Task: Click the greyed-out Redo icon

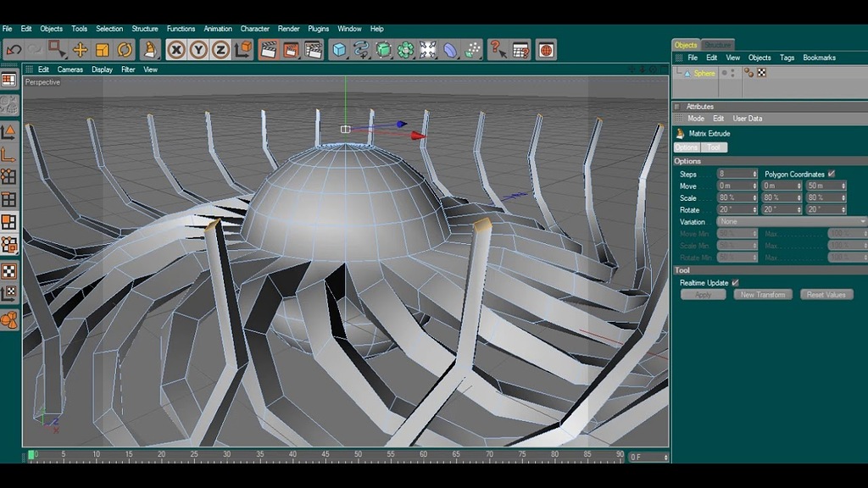Action: (x=35, y=50)
